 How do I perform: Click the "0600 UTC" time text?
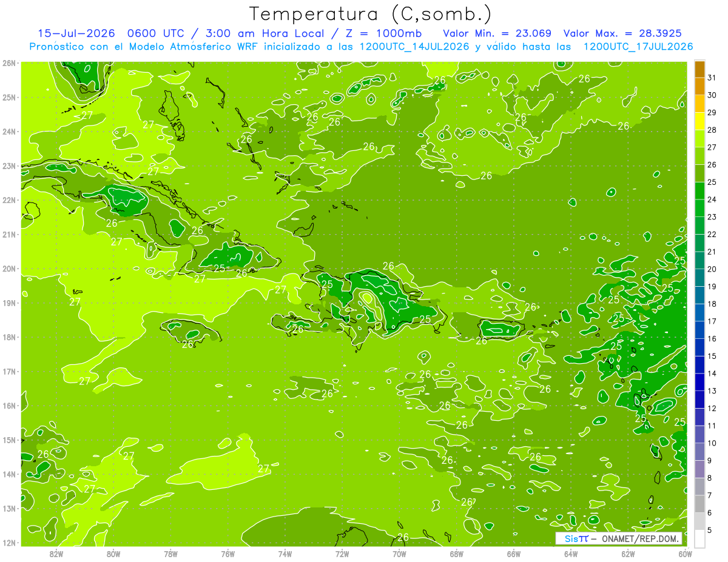click(x=157, y=33)
